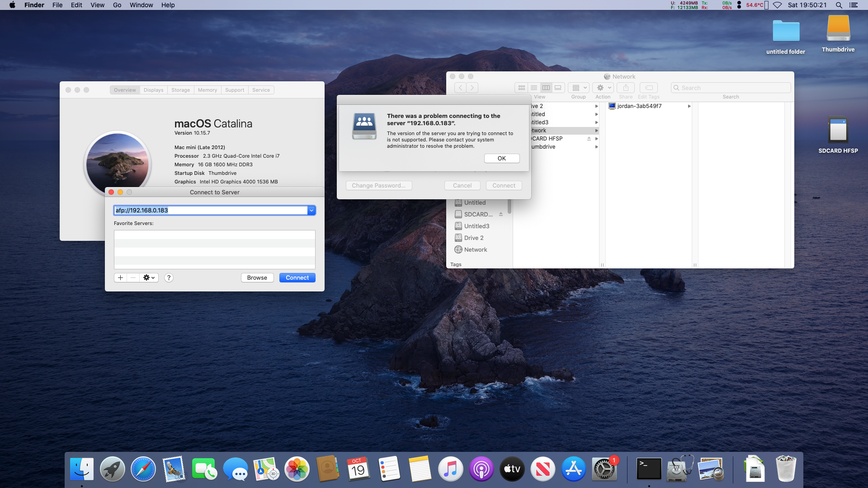
Task: Open Messages from the Dock
Action: [236, 469]
